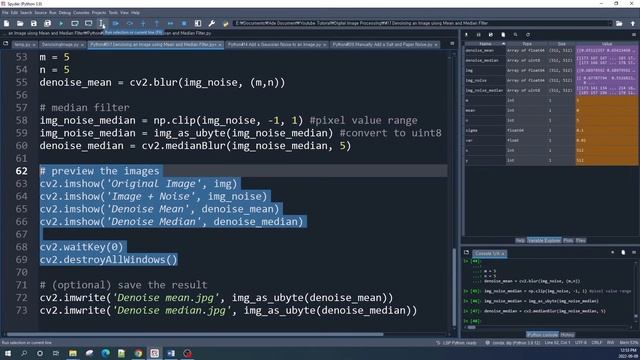The height and width of the screenshot is (360, 640).
Task: Change to parent directory arrow icon
Action: coord(633,24)
